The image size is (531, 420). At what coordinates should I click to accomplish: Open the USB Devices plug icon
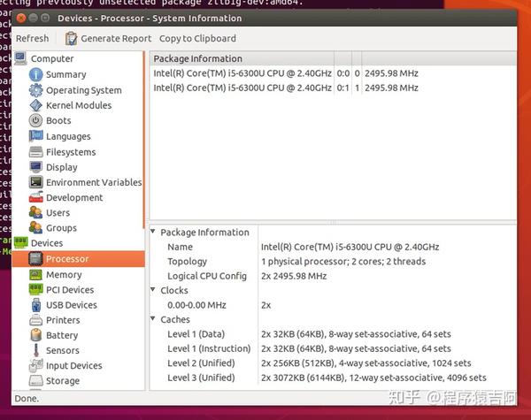pyautogui.click(x=36, y=305)
